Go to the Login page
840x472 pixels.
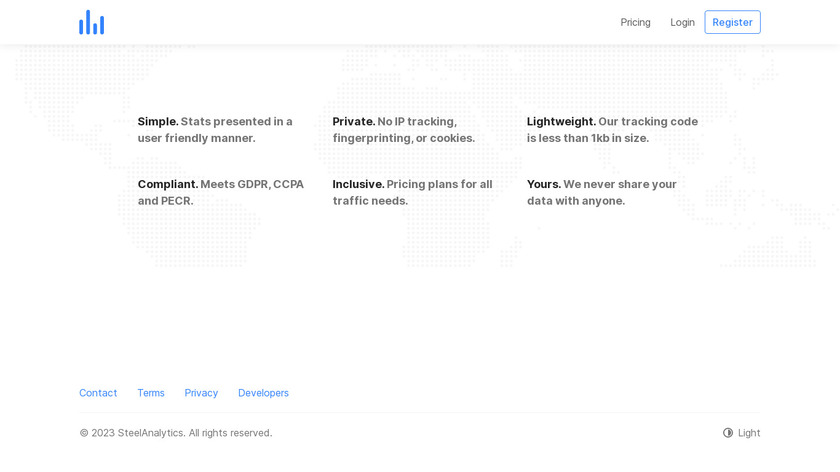click(x=682, y=22)
